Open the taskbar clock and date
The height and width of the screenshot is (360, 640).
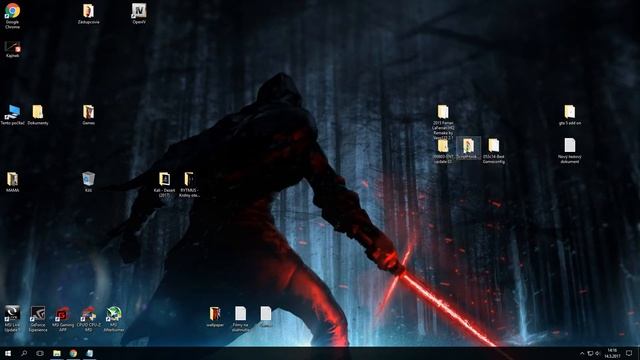612,353
